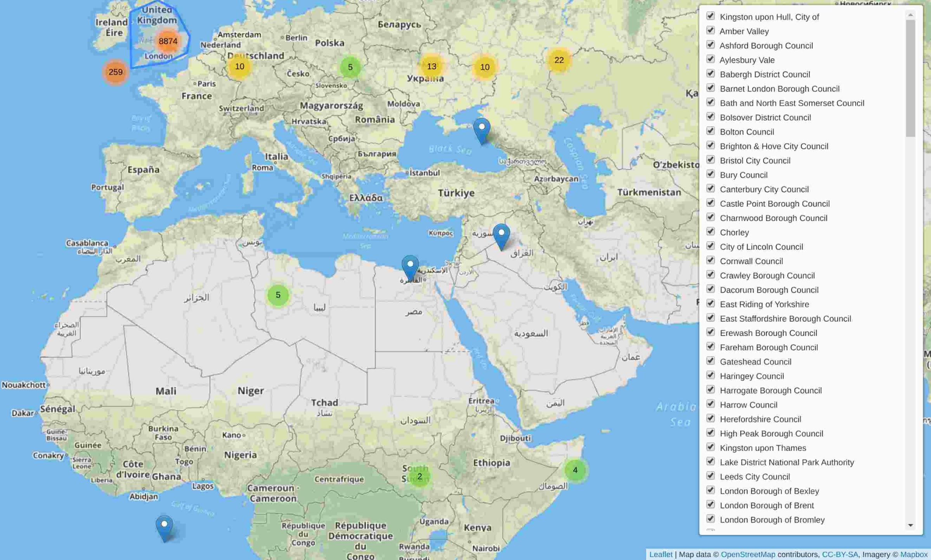Uncheck the Amber Valley layer
The image size is (931, 560).
click(x=711, y=31)
